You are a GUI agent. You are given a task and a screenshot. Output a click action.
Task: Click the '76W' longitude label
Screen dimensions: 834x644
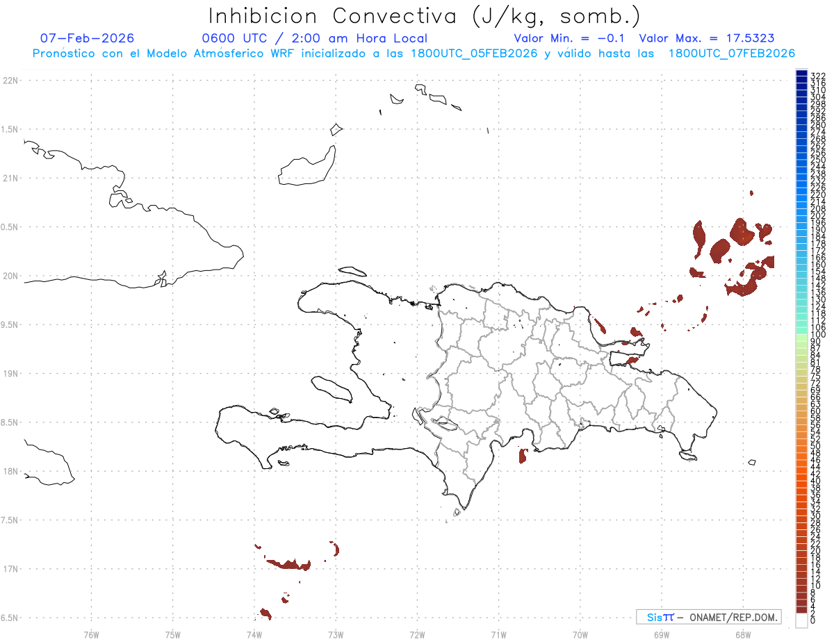(91, 634)
